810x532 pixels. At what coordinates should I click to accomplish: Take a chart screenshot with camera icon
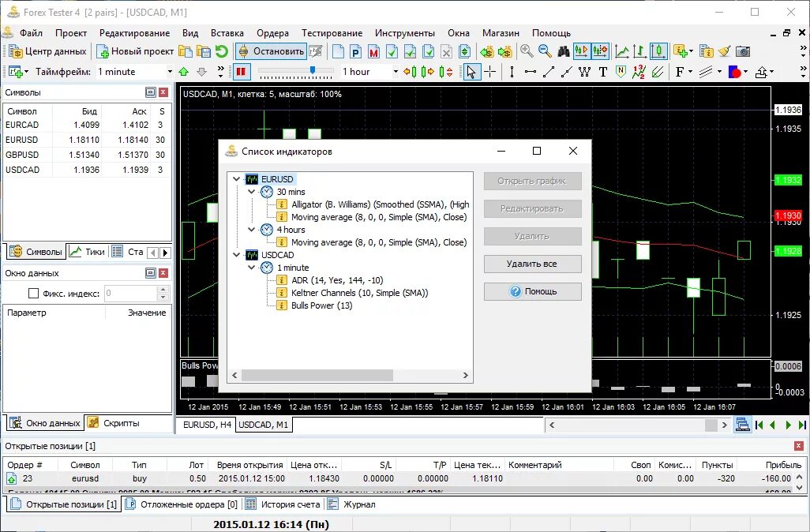click(x=743, y=51)
